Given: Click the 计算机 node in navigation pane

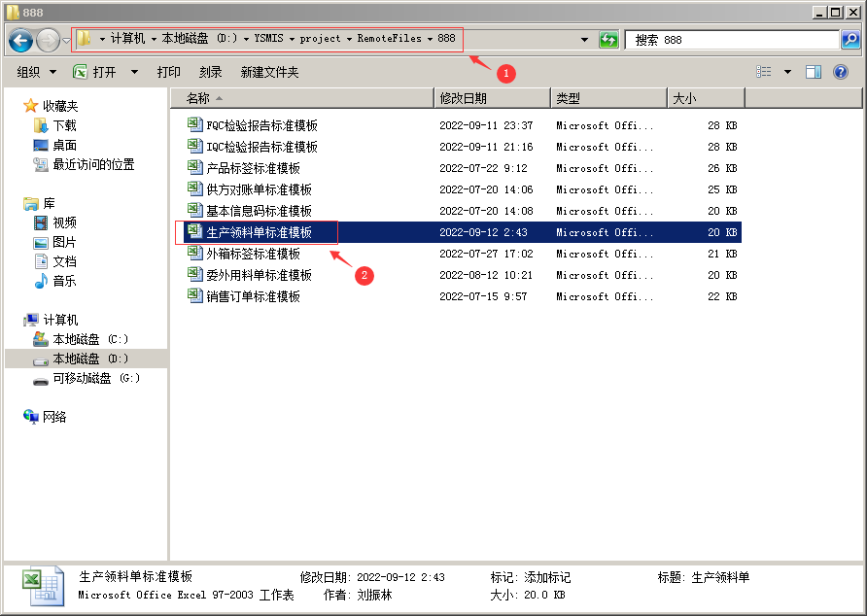Looking at the screenshot, I should 60,320.
